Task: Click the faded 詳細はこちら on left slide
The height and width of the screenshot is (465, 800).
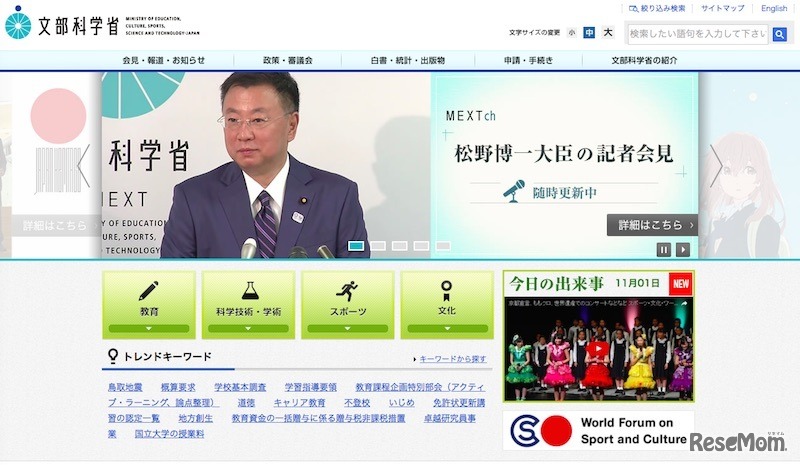Action: point(57,225)
